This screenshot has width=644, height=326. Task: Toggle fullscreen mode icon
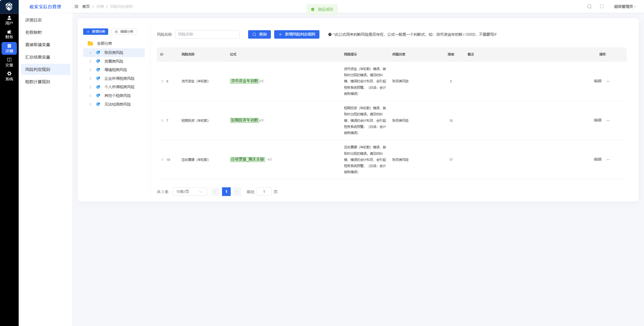click(602, 6)
